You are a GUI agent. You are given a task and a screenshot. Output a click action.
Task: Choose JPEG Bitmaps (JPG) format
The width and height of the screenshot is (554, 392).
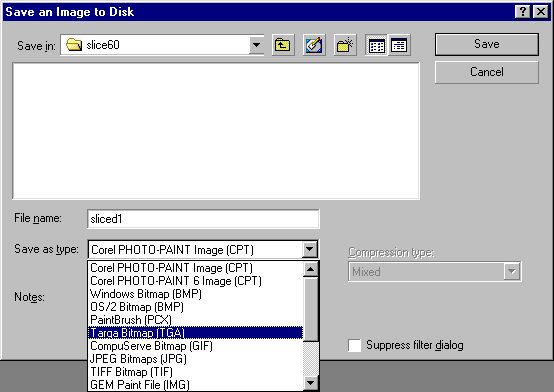(195, 359)
